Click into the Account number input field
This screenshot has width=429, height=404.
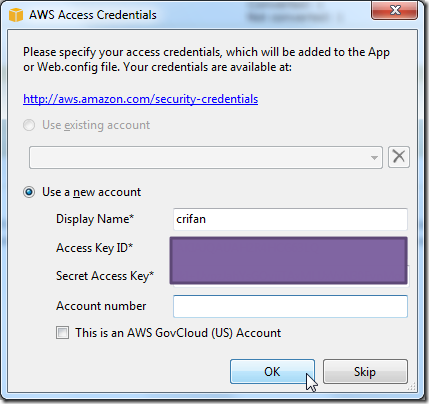(290, 306)
